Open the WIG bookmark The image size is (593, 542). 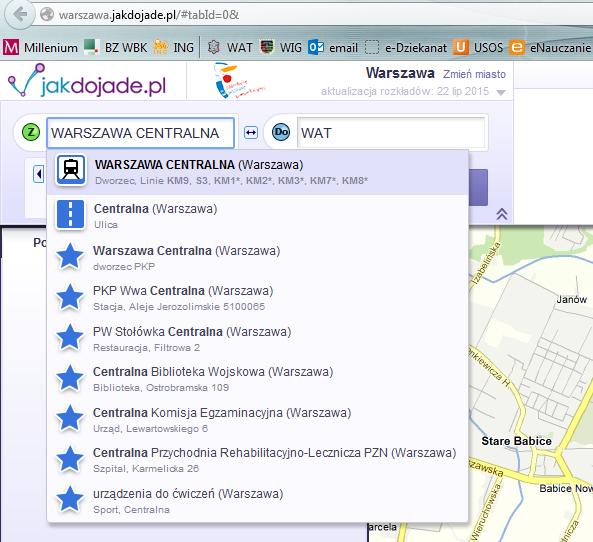(x=281, y=48)
